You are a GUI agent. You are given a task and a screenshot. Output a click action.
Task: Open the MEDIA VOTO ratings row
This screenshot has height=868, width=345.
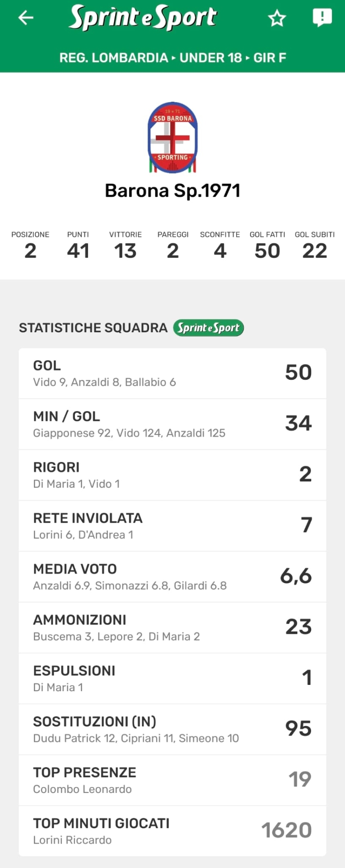(172, 577)
